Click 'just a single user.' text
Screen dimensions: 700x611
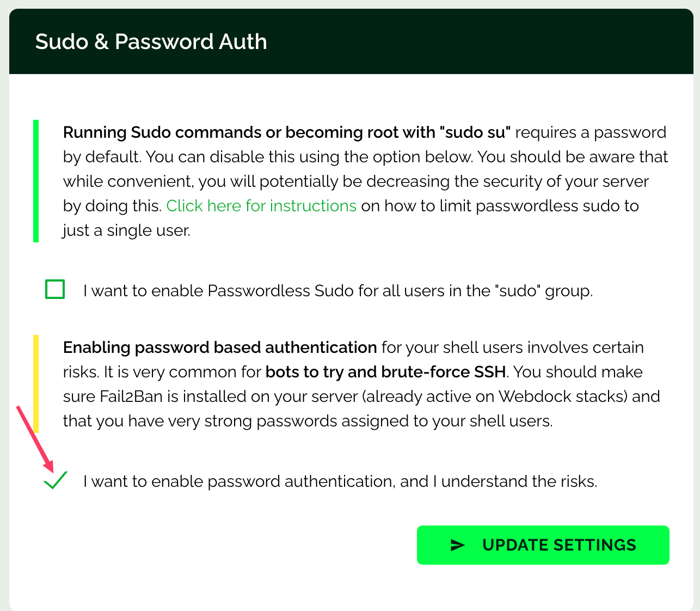click(x=126, y=230)
